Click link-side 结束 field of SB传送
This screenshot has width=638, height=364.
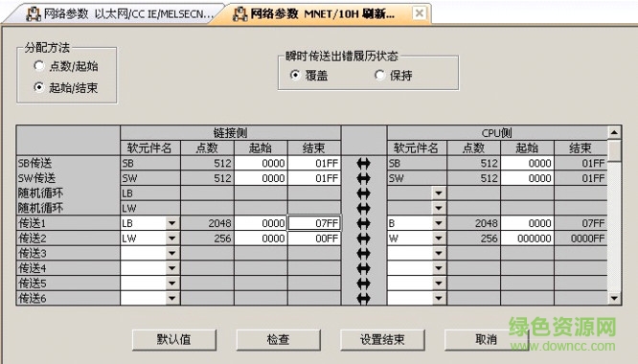(314, 163)
